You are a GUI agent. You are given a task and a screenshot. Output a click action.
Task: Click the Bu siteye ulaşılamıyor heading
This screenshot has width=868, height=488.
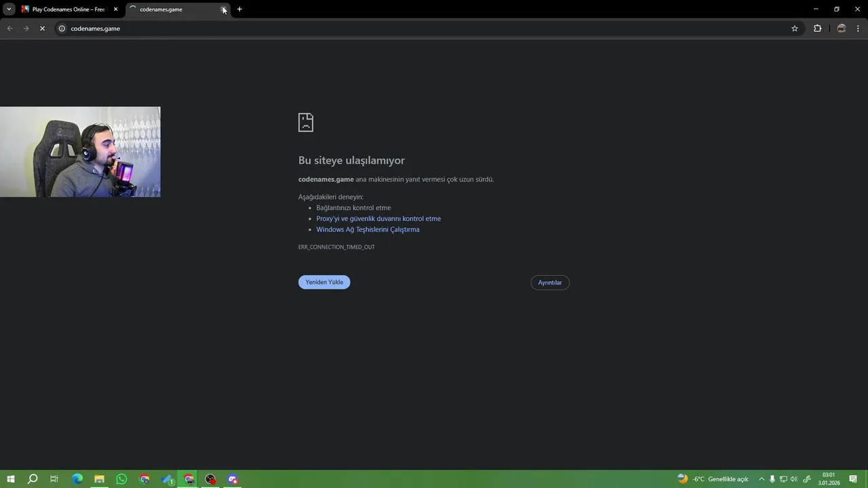click(351, 161)
